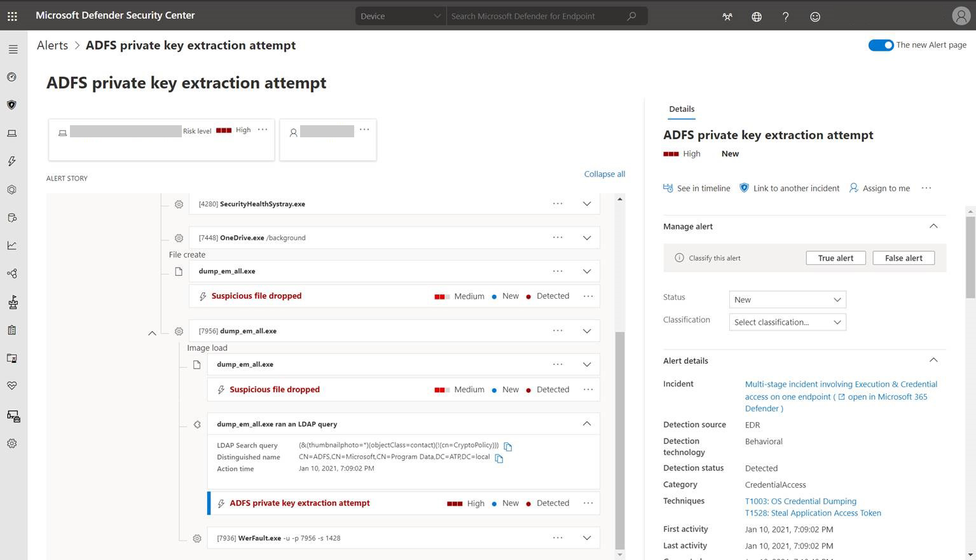The height and width of the screenshot is (560, 976).
Task: Open the Status dropdown showing New
Action: [x=787, y=299]
